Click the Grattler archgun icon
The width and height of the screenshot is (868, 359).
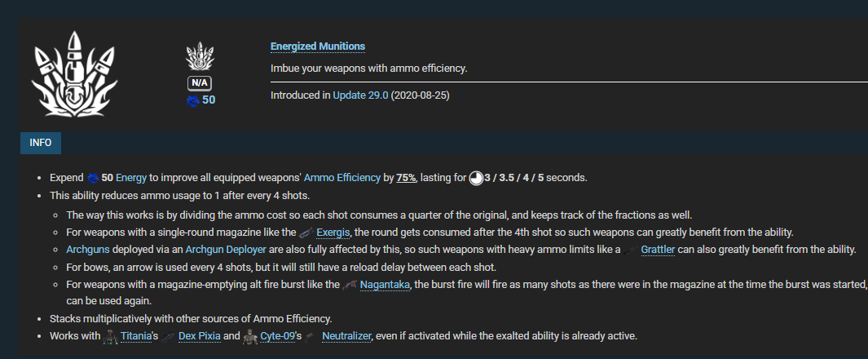pos(631,250)
